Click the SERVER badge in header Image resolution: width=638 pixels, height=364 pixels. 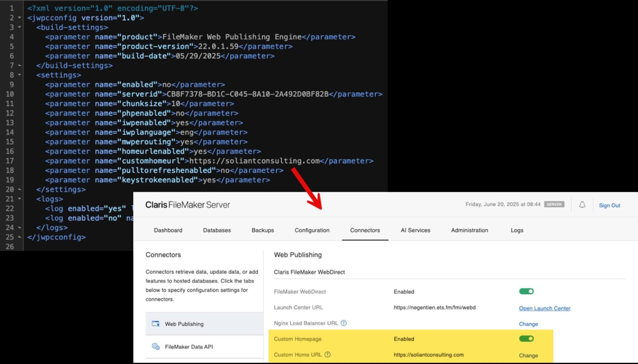click(554, 204)
